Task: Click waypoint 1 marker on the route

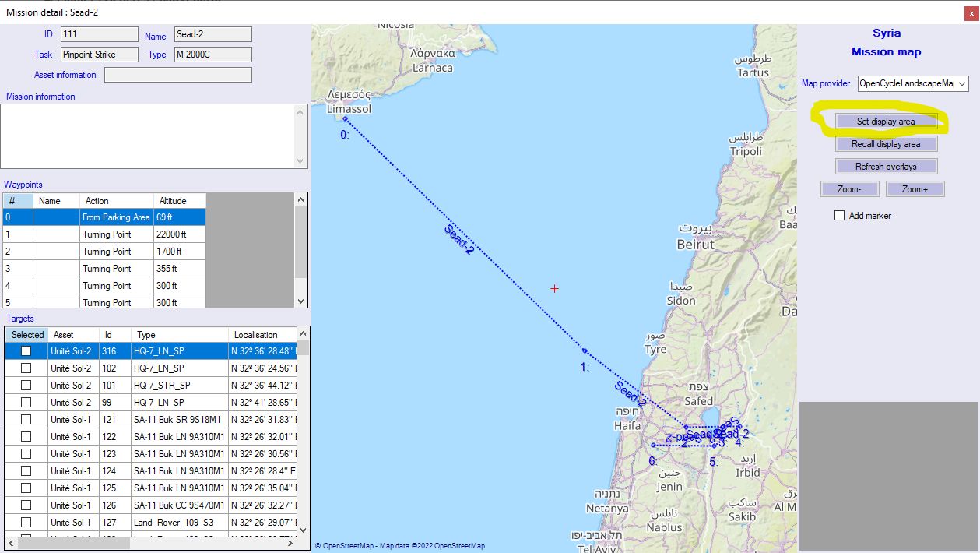Action: (x=585, y=350)
